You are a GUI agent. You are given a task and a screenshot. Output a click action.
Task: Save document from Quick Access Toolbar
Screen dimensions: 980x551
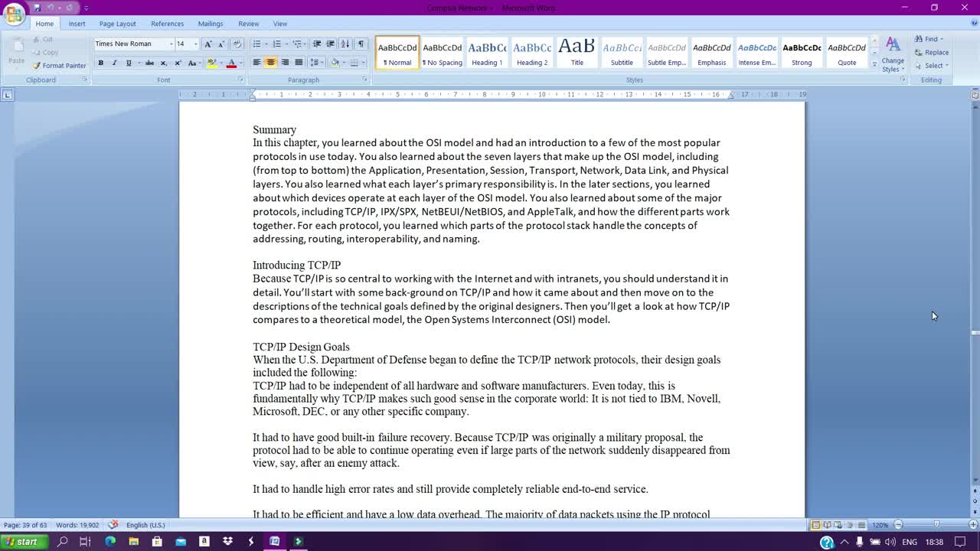pyautogui.click(x=37, y=8)
